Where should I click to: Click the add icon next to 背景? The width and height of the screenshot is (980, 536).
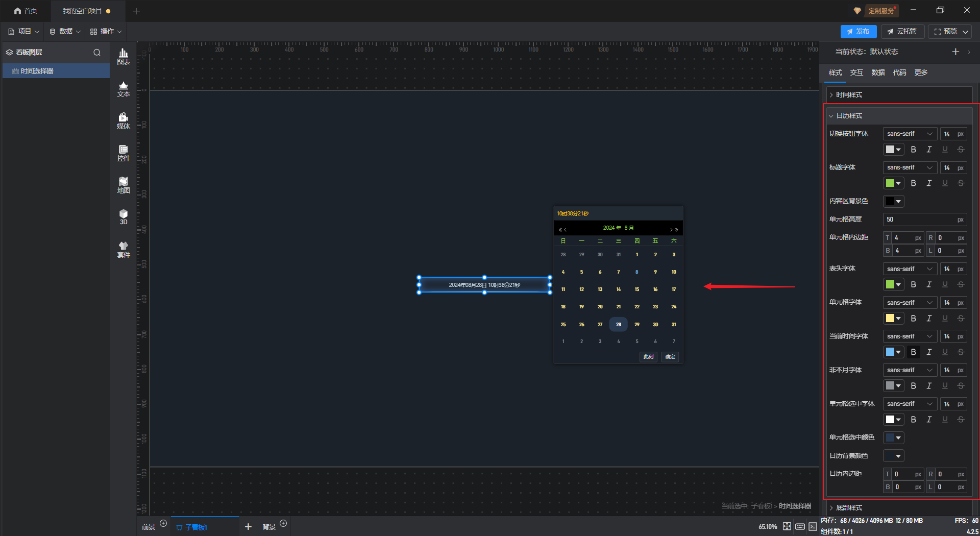point(283,523)
